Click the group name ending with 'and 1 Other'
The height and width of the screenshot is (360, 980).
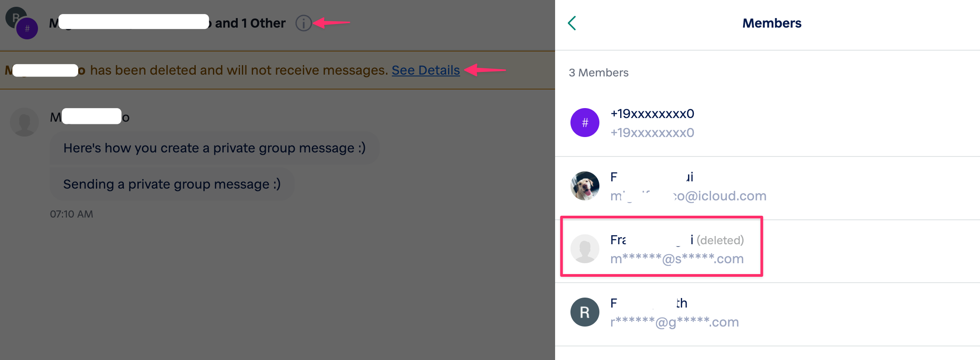[167, 23]
